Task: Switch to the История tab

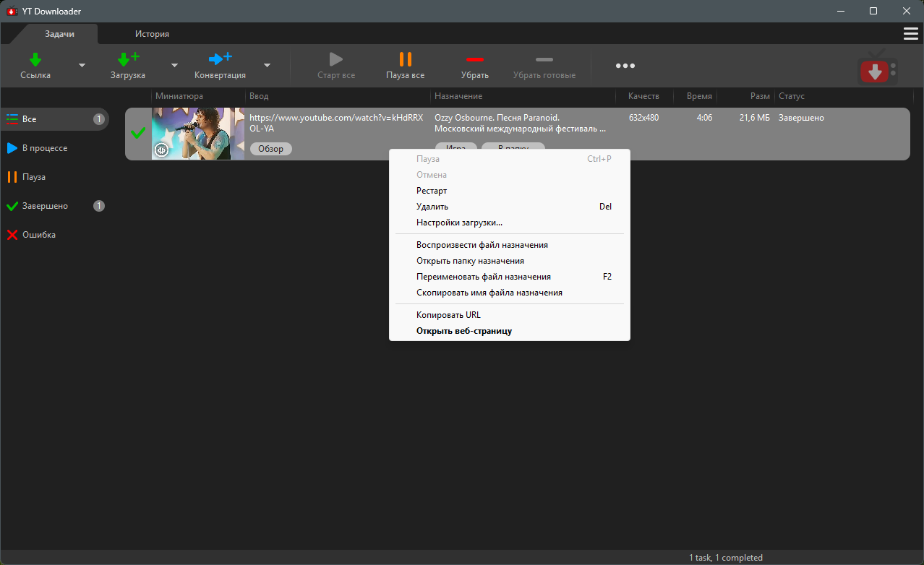Action: 152,34
